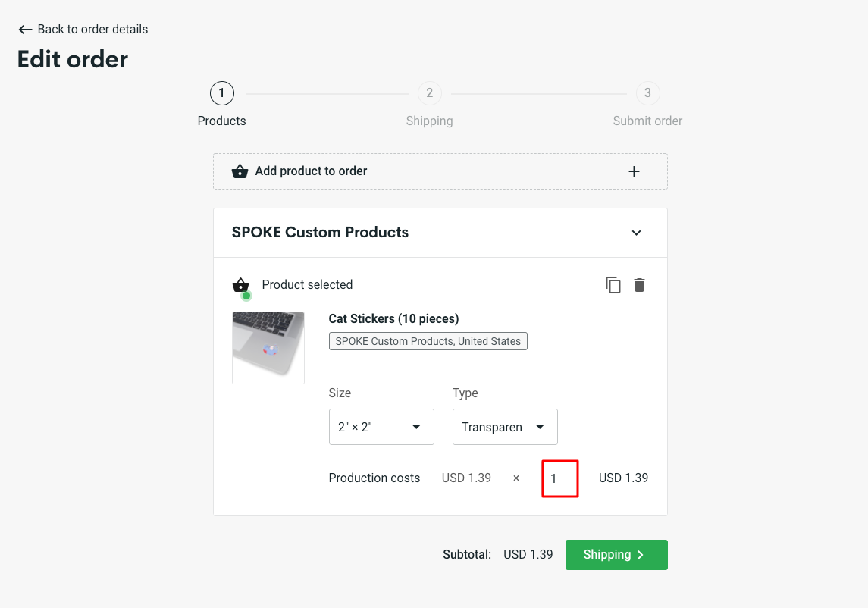
Task: Open the Size dropdown showing 2" × 2"
Action: click(381, 427)
